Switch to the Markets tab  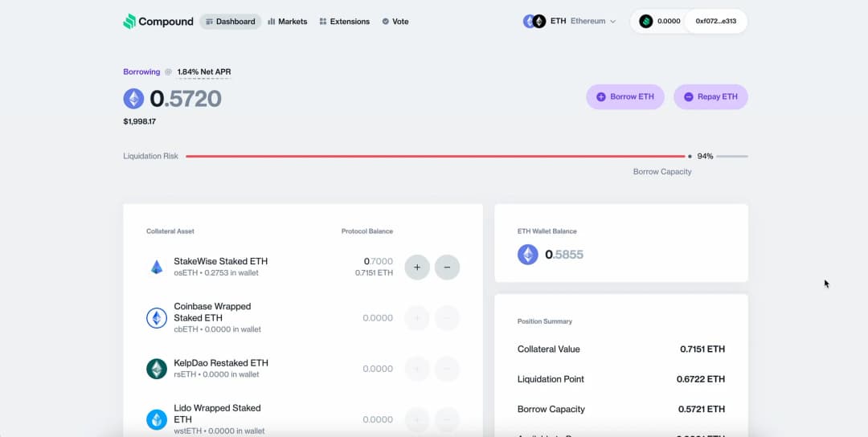287,22
